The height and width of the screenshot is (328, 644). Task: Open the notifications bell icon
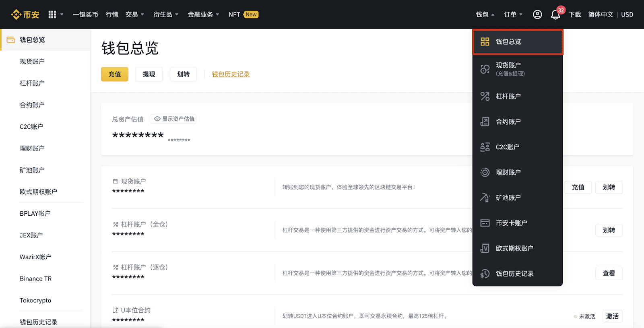coord(555,15)
